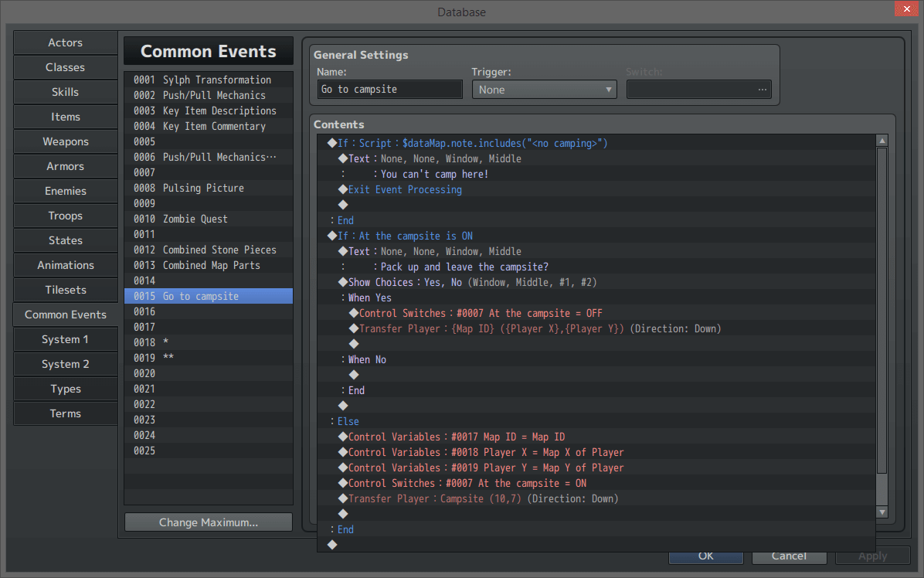Go to the System 1 tab
The image size is (924, 578).
pos(65,339)
